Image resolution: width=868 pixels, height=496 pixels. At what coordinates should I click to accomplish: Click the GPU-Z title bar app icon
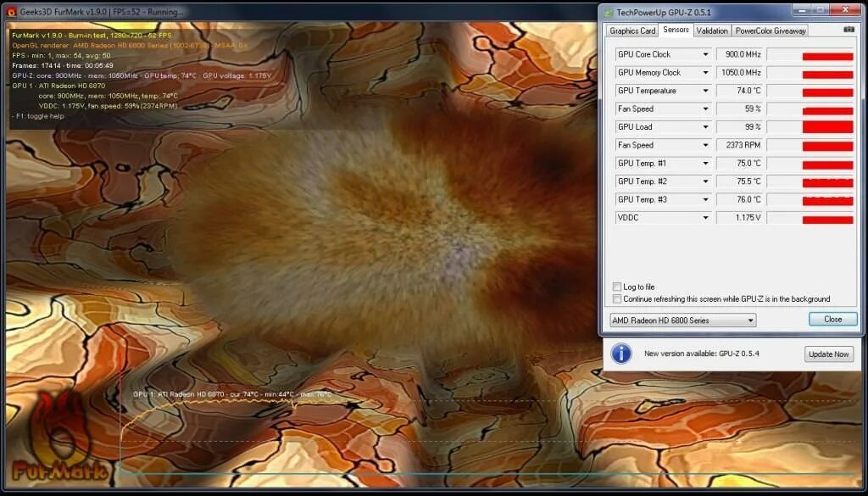(x=609, y=12)
